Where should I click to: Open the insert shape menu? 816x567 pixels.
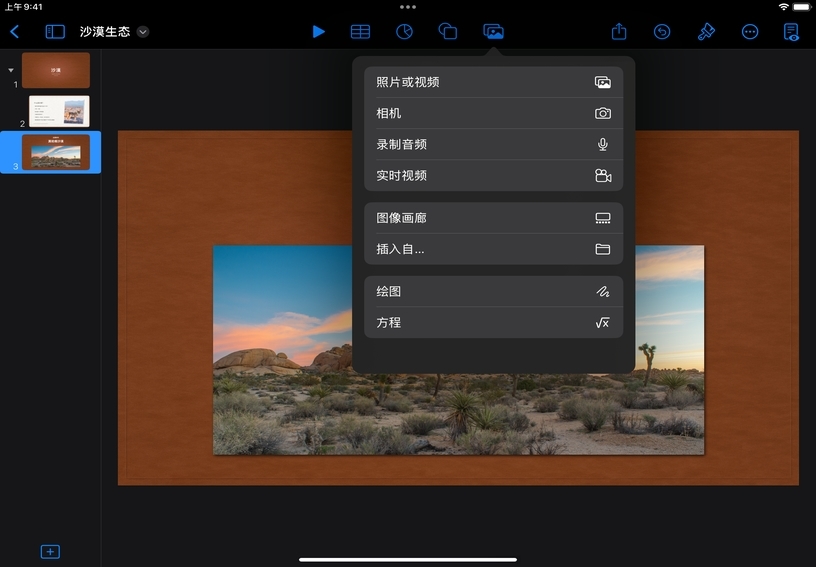point(448,32)
